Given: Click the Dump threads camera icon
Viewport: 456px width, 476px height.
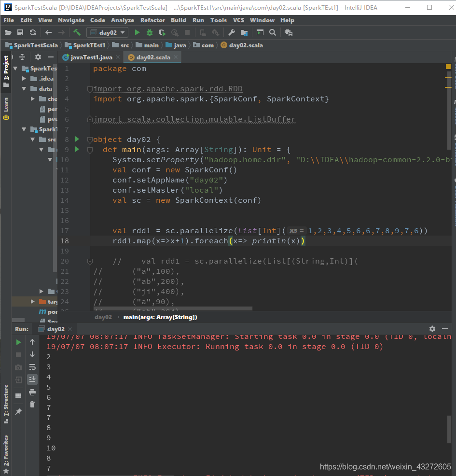Looking at the screenshot, I should point(18,368).
